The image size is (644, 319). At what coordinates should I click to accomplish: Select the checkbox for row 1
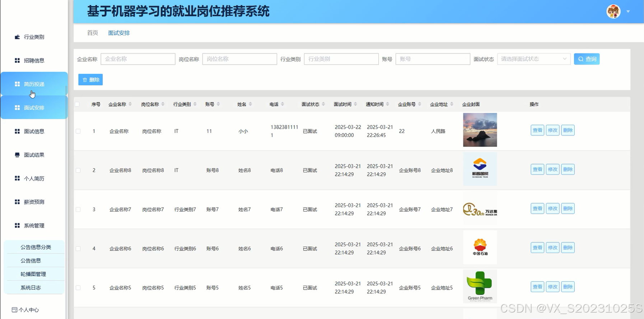[x=78, y=131]
